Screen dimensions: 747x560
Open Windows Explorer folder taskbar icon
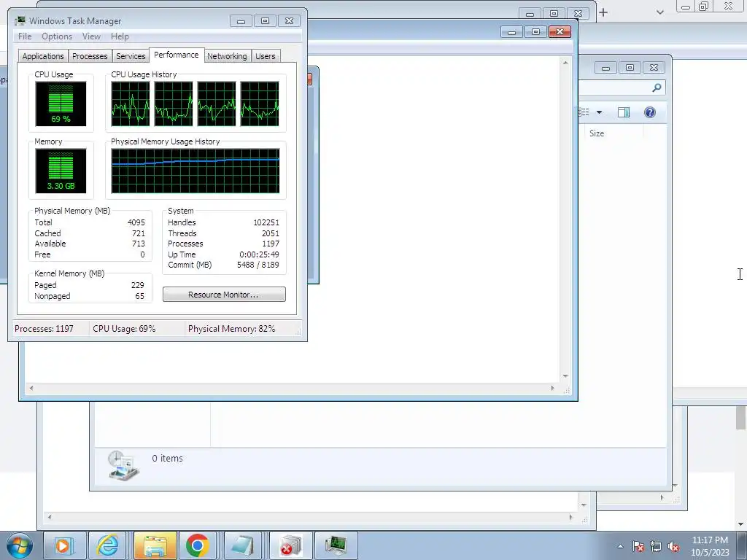coord(155,545)
